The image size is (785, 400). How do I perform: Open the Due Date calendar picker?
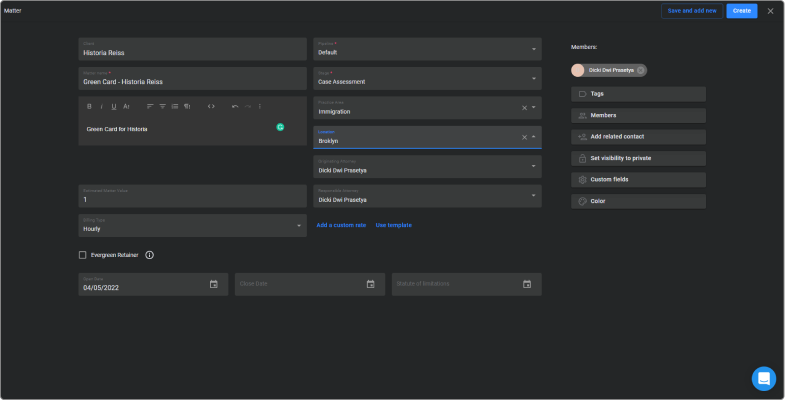tap(213, 285)
